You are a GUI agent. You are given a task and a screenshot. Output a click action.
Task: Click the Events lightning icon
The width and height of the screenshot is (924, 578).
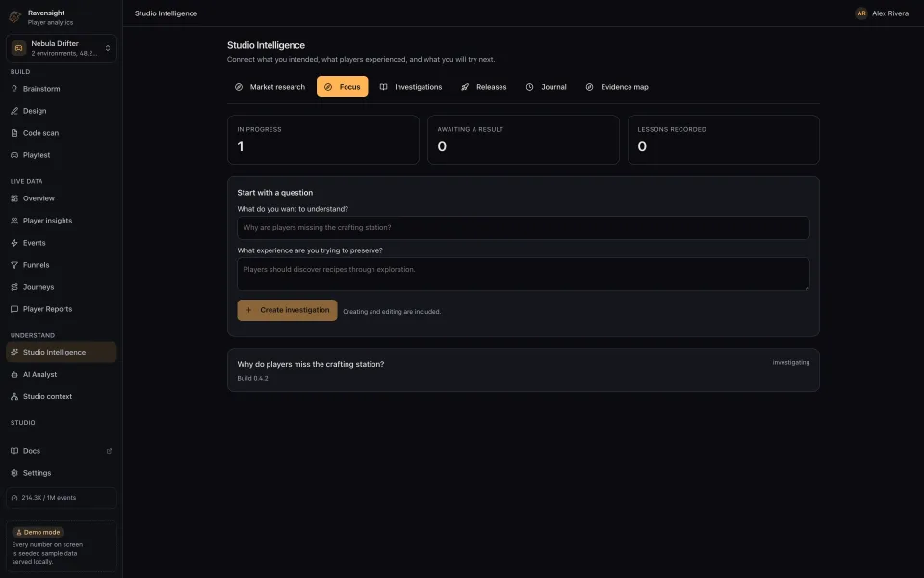click(14, 243)
